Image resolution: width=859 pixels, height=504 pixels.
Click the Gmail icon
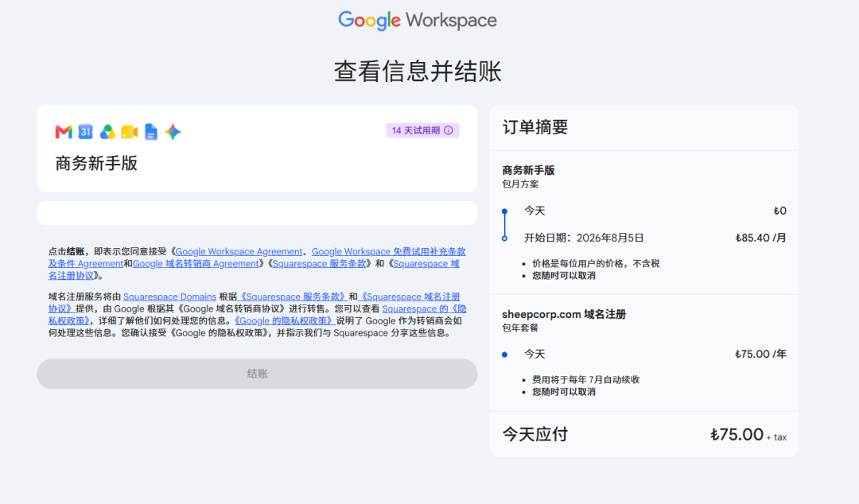(64, 131)
